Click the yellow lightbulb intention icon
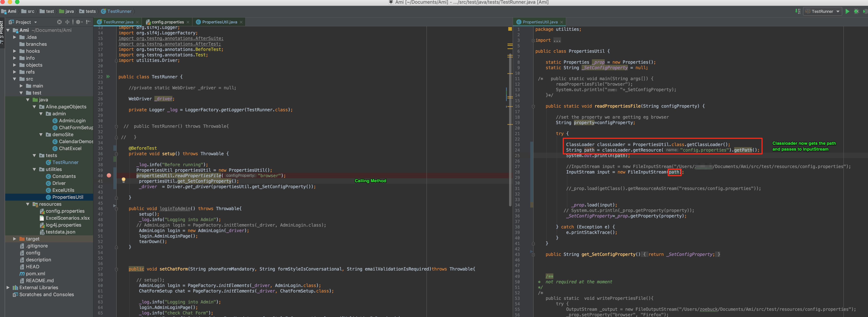The height and width of the screenshot is (317, 868). 123,180
